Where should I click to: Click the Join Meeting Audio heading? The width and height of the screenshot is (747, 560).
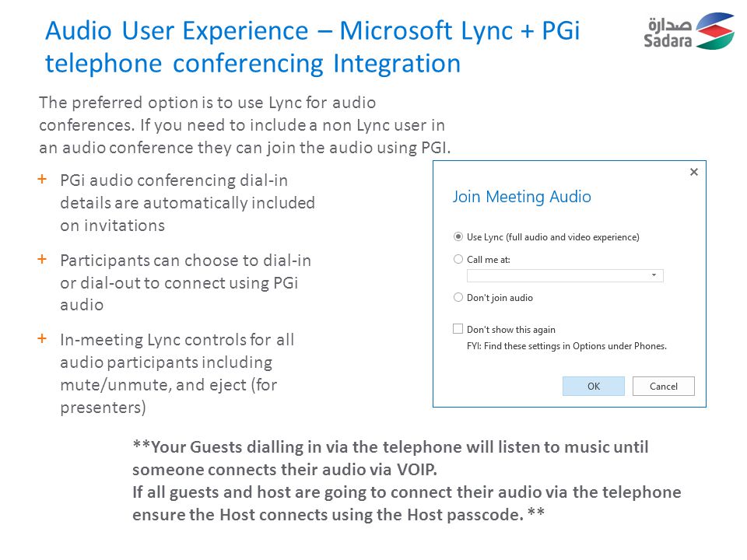pyautogui.click(x=521, y=197)
